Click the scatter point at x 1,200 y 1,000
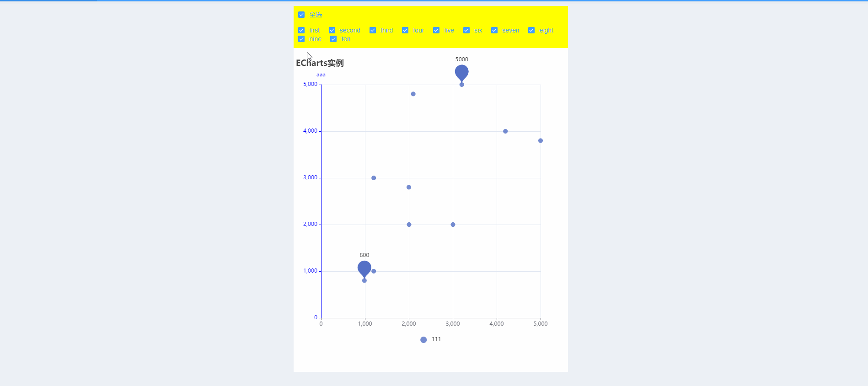The image size is (868, 386). point(374,271)
